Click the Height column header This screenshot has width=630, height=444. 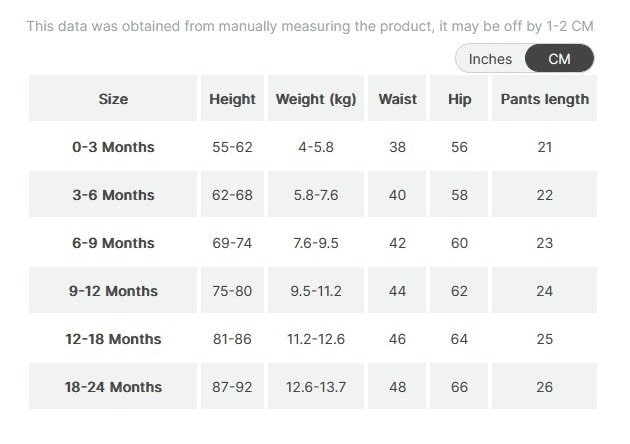tap(232, 99)
